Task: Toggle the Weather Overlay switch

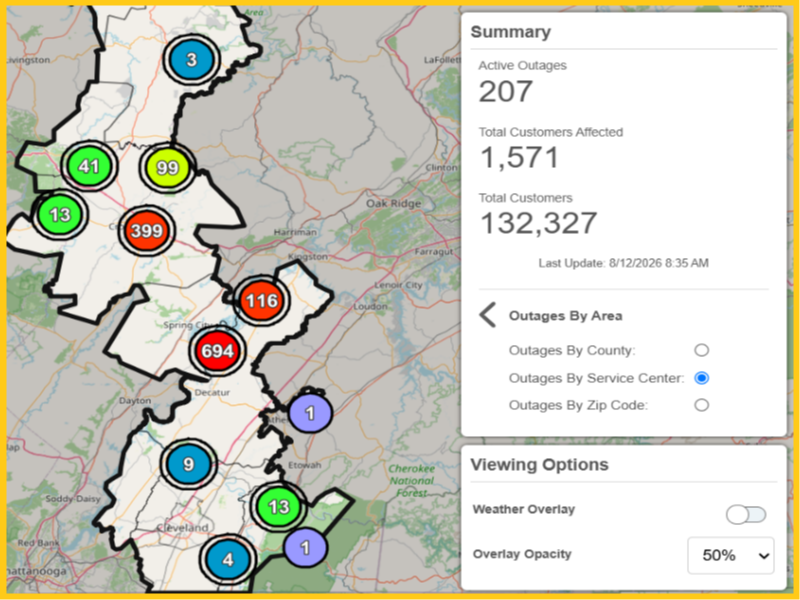Action: pyautogui.click(x=746, y=514)
